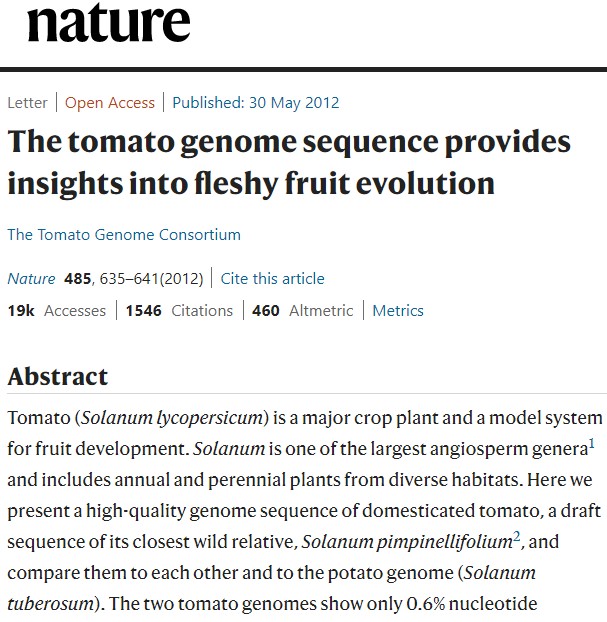Screen dimensions: 607x622
Task: Click the 19k Accesses count
Action: [x=56, y=310]
